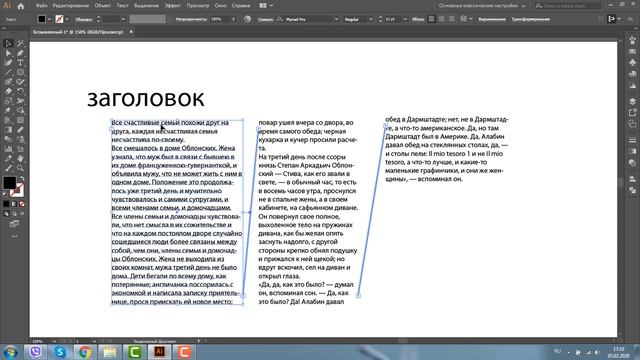
Task: Close the document tab
Action: (x=131, y=31)
